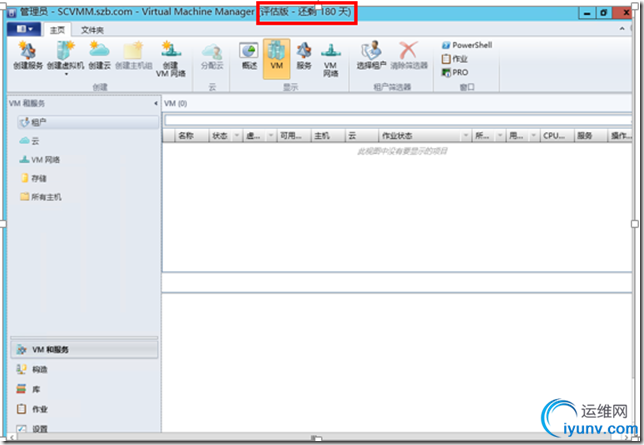Click the VM list search field
The width and height of the screenshot is (644, 445).
(x=398, y=120)
